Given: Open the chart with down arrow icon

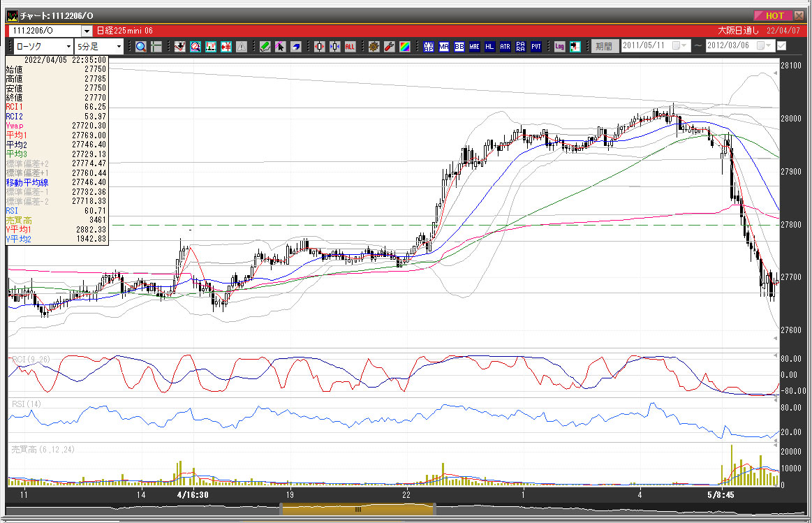Looking at the screenshot, I should point(179,47).
